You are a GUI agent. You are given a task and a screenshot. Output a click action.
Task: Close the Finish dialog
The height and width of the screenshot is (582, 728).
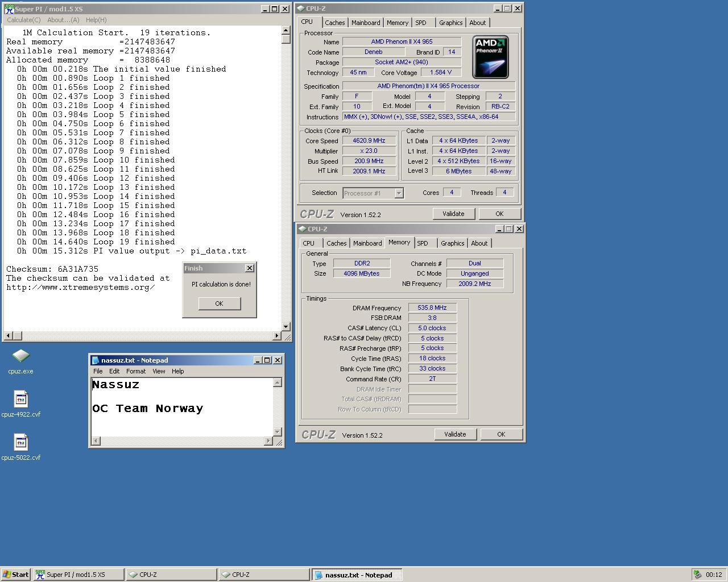pos(249,268)
